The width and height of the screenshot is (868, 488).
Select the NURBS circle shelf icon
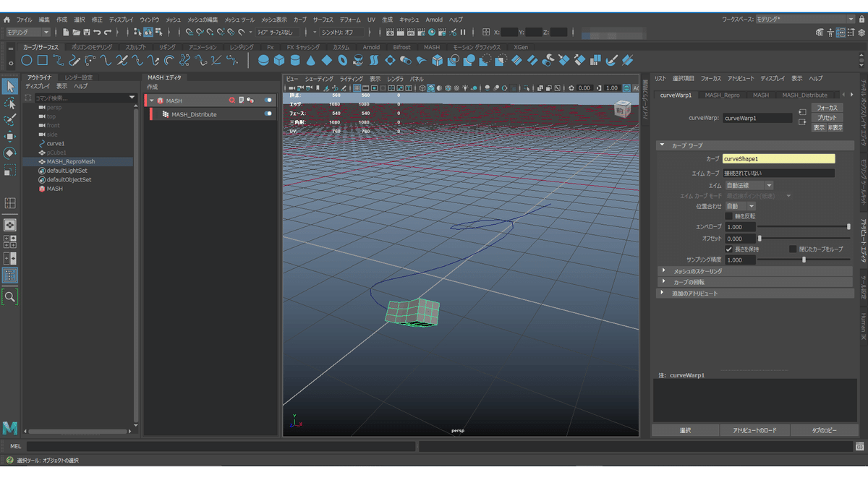[27, 61]
